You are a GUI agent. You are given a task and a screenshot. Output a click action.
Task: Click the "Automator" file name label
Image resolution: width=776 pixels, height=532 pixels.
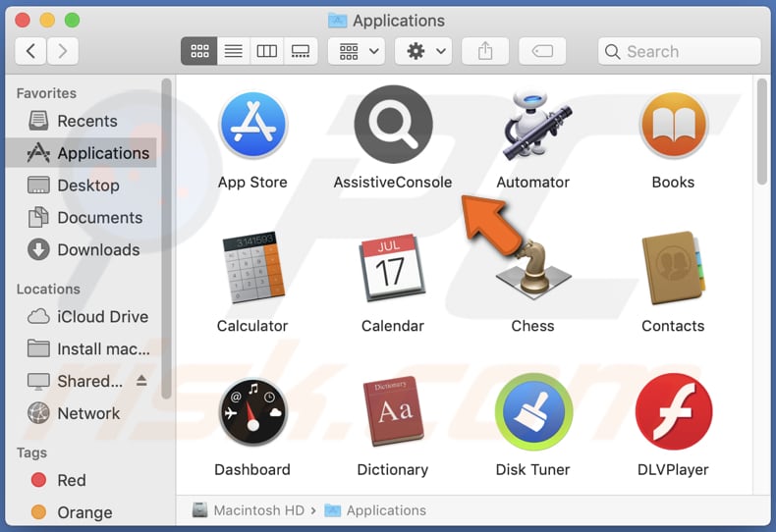[533, 182]
